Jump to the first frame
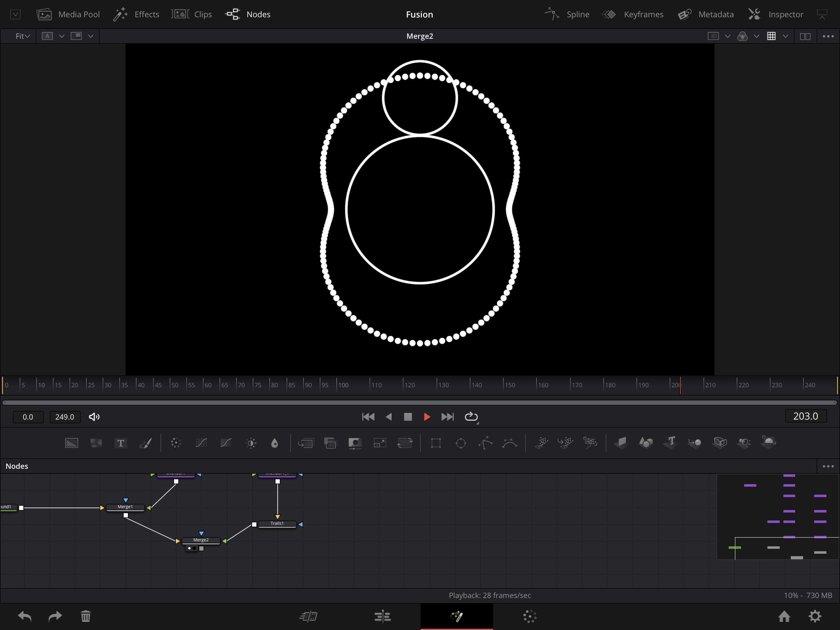 [368, 417]
